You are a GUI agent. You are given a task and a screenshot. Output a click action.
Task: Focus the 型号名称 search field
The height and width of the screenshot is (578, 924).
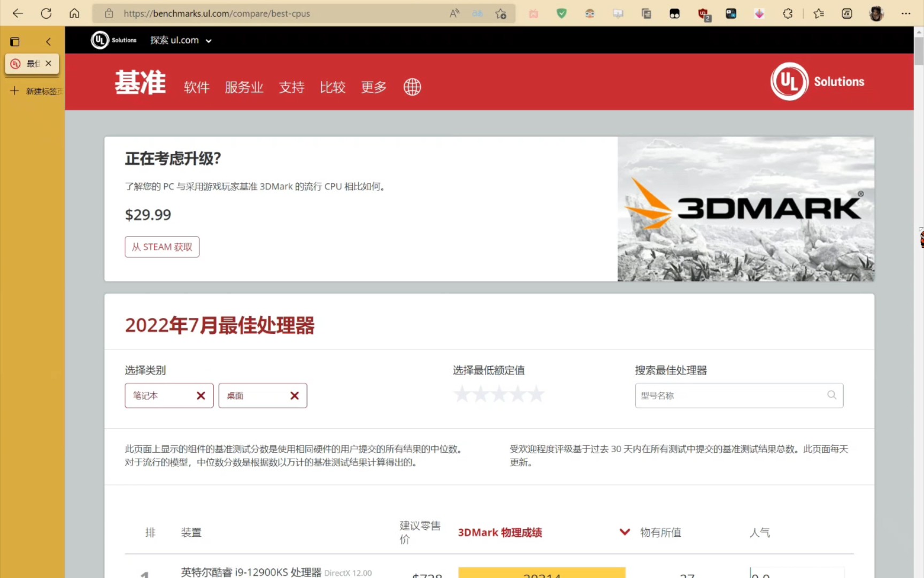coord(739,396)
